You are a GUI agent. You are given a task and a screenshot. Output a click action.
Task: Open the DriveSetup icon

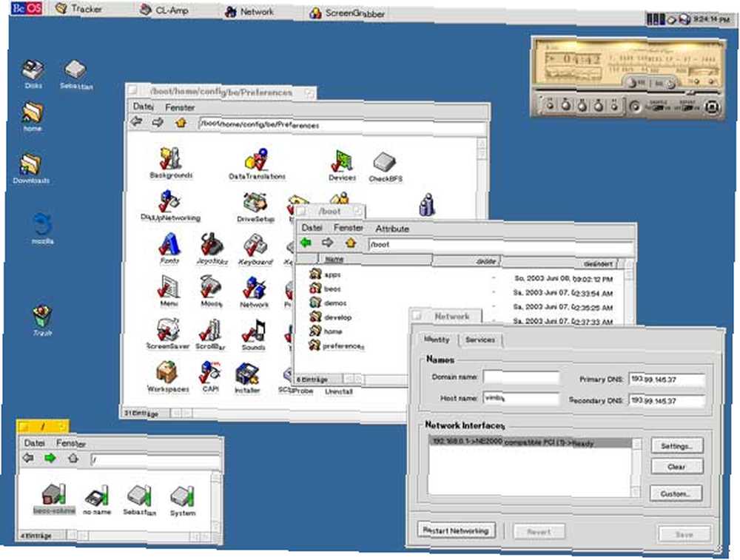click(x=255, y=206)
